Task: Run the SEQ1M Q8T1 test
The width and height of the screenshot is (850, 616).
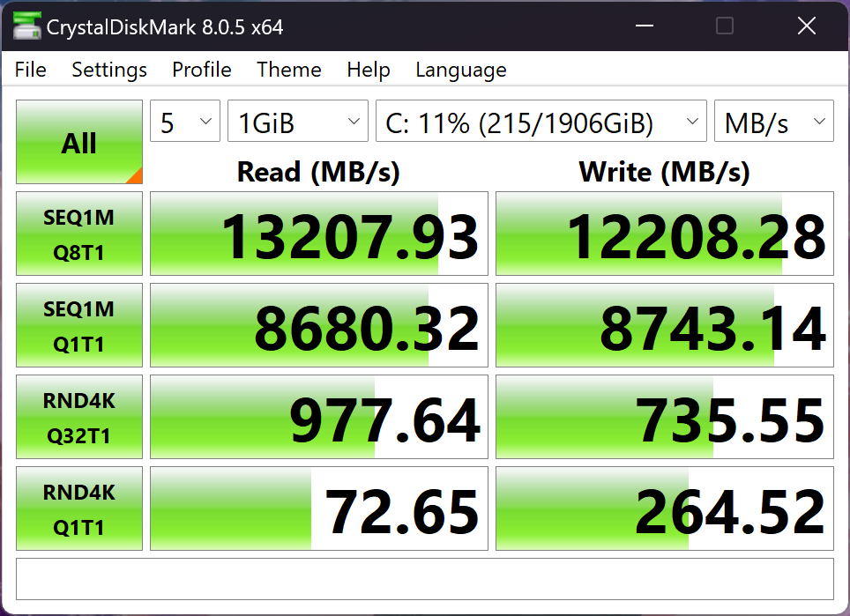Action: [x=79, y=234]
